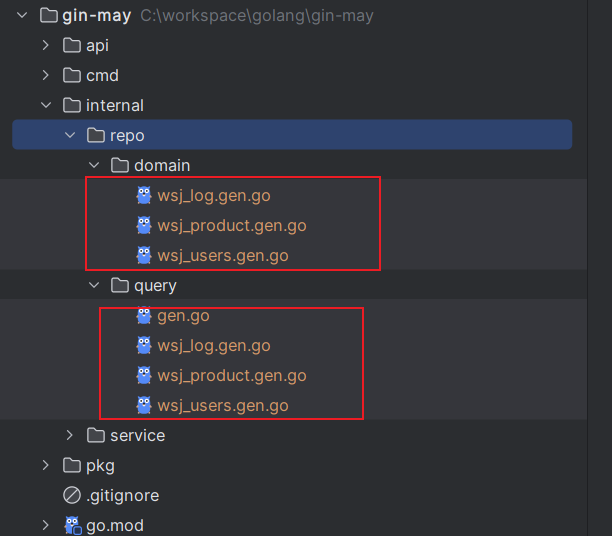Screen dimensions: 612x536
Task: Collapse the gin-may project root chevron
Action: pos(21,16)
